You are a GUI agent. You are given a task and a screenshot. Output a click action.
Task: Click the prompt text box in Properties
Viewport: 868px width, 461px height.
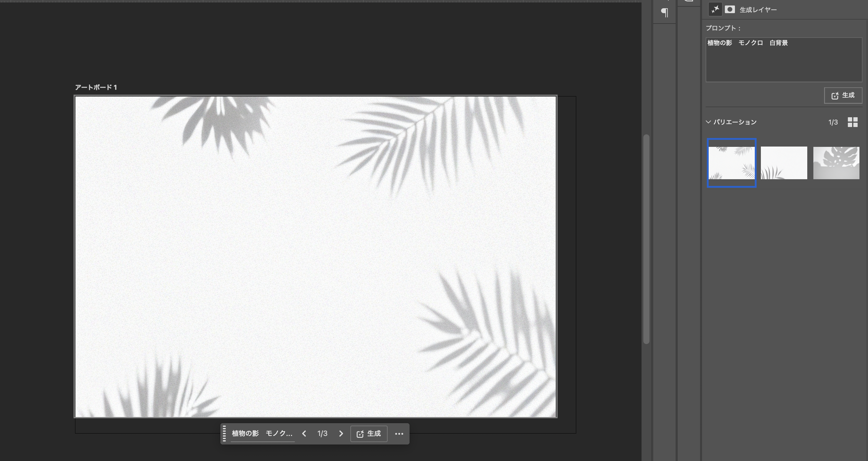(x=783, y=60)
